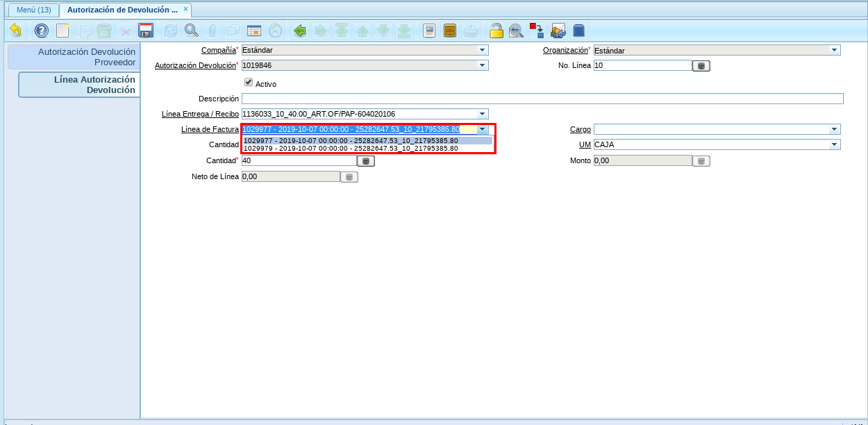Click the blue Product Info icon

tap(579, 31)
